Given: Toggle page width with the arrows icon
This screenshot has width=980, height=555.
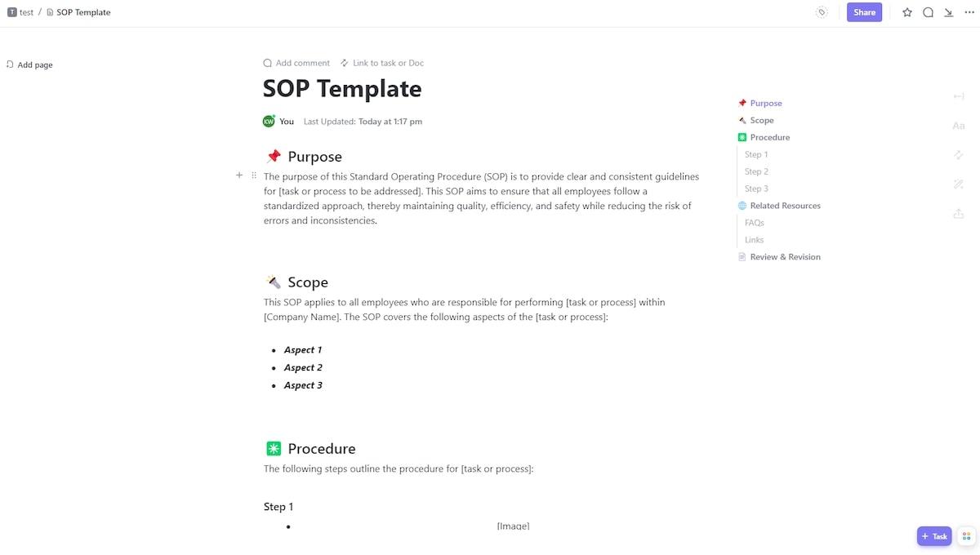Looking at the screenshot, I should click(x=959, y=96).
